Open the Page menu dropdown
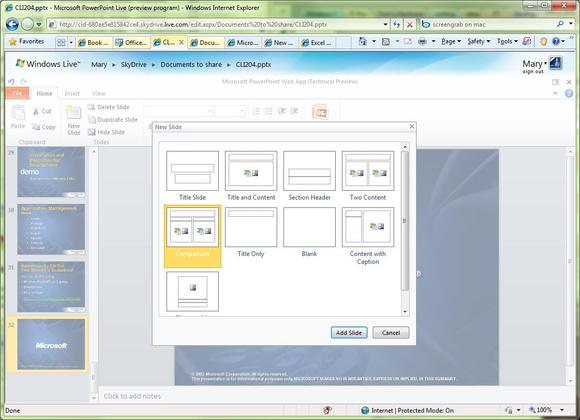 [451, 41]
